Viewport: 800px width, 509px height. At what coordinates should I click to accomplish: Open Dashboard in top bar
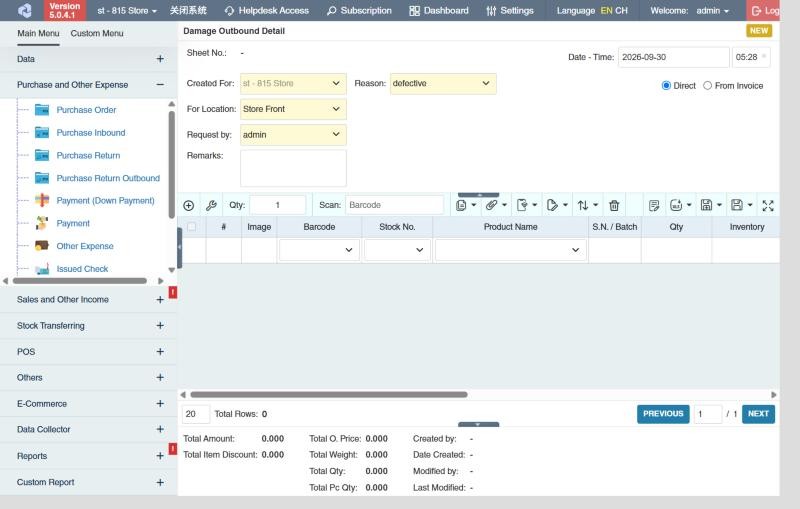point(439,11)
